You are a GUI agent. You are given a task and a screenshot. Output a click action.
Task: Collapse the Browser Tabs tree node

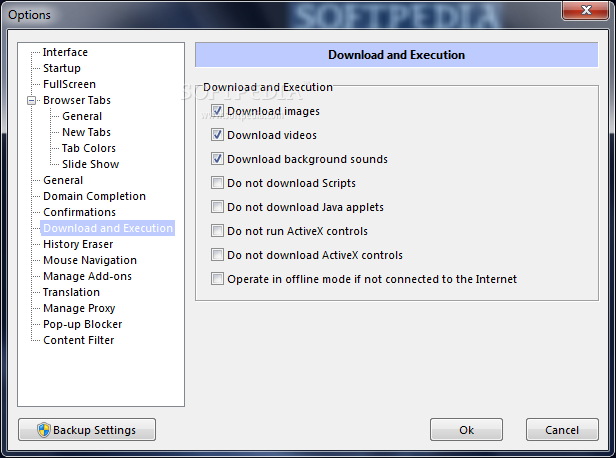tap(31, 101)
